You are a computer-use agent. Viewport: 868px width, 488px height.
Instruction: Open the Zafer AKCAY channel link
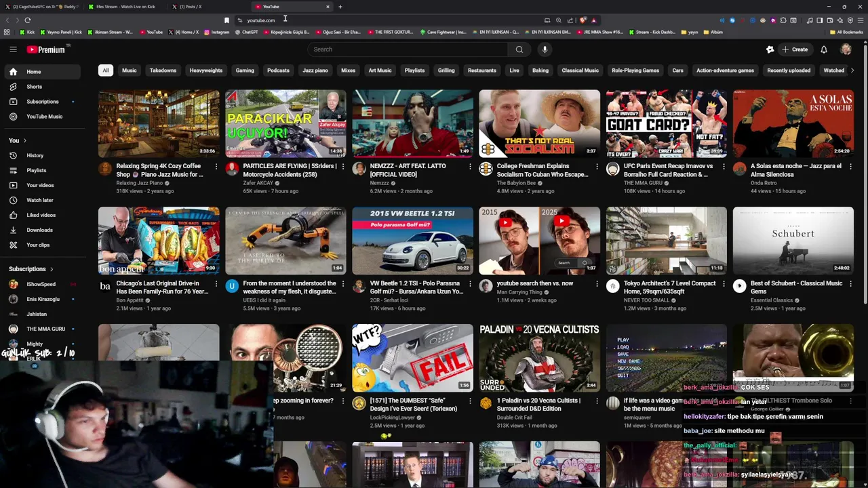258,183
